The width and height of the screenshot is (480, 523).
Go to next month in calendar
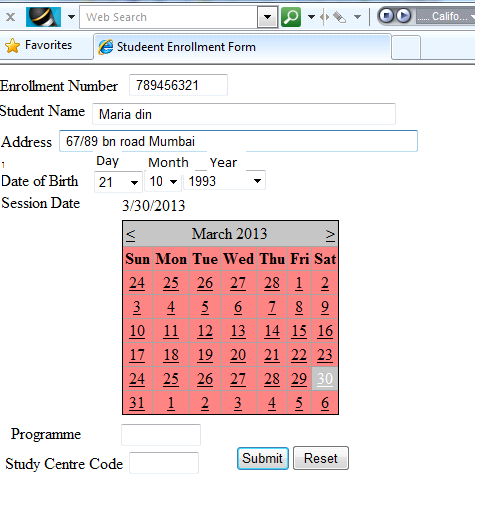pos(330,235)
